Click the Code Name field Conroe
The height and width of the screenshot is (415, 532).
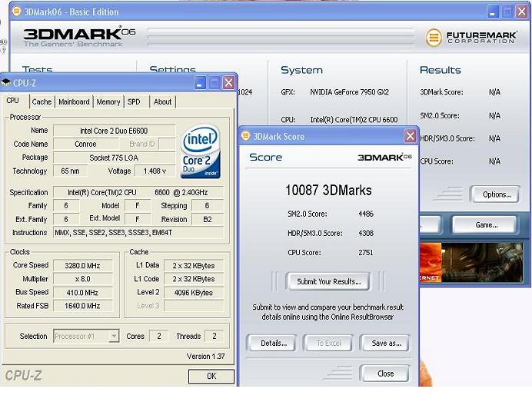pos(85,144)
